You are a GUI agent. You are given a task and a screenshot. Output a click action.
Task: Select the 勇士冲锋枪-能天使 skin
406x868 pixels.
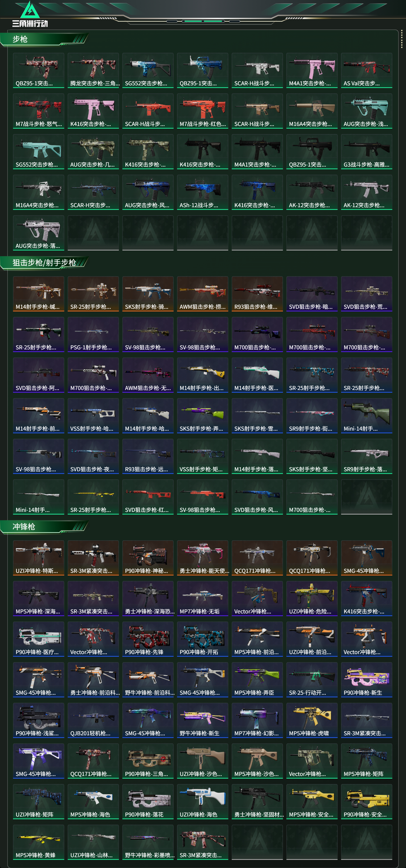(x=203, y=558)
